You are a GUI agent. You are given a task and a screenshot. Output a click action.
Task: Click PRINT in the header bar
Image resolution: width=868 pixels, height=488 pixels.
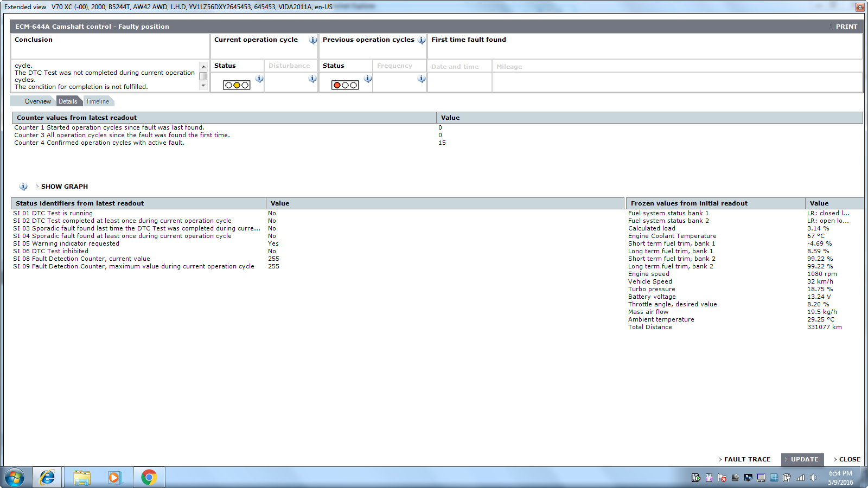click(846, 27)
